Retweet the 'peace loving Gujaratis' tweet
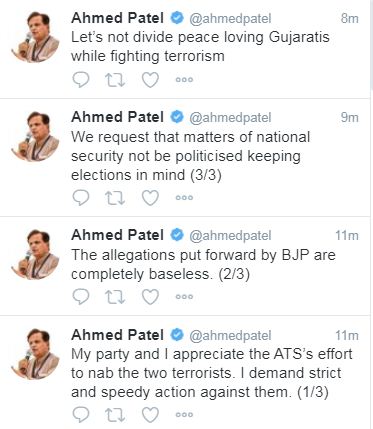 click(x=115, y=80)
